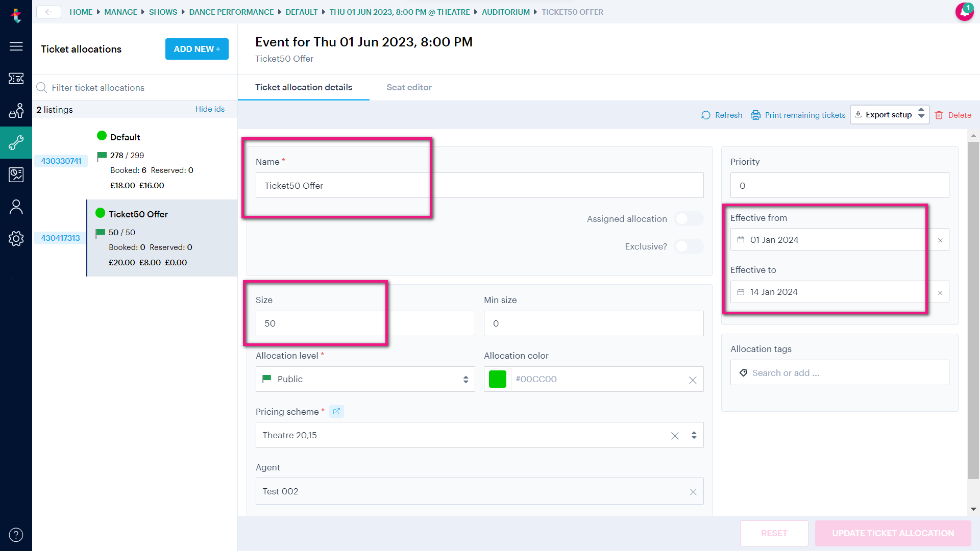Go to AUDITORIUM in breadcrumb
This screenshot has width=980, height=551.
pos(506,12)
